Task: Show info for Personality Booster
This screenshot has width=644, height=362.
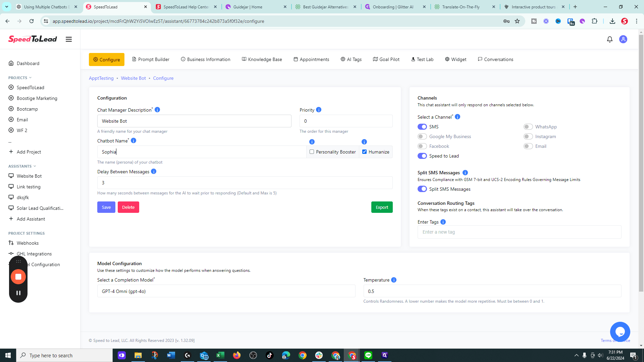Action: [x=312, y=142]
